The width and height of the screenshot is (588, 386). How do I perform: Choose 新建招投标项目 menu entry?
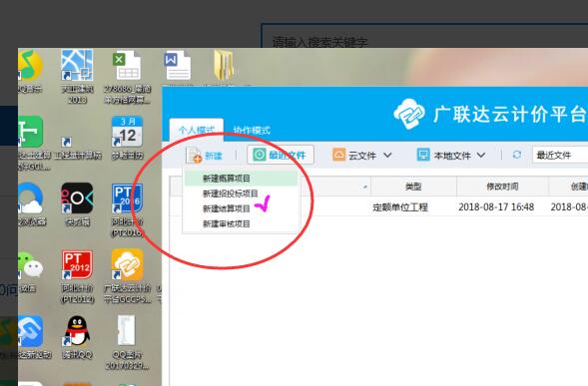pos(241,193)
